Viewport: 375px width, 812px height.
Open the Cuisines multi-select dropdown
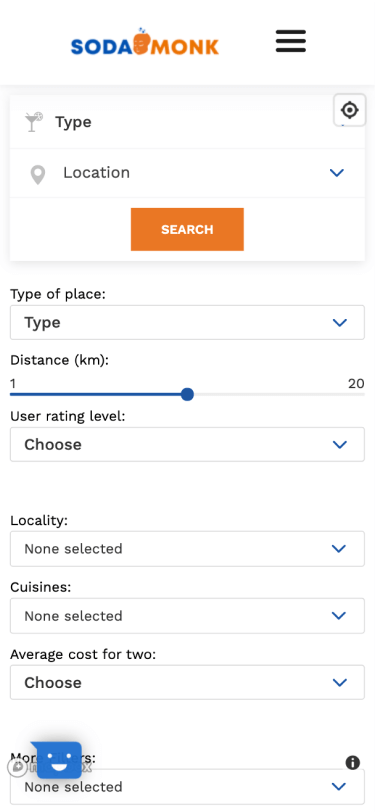tap(188, 616)
